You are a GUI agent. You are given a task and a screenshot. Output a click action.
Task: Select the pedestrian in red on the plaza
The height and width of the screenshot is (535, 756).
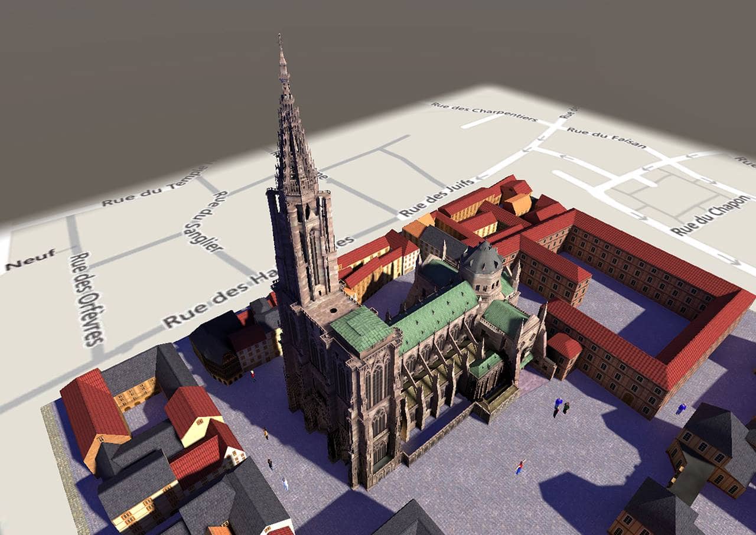point(520,467)
